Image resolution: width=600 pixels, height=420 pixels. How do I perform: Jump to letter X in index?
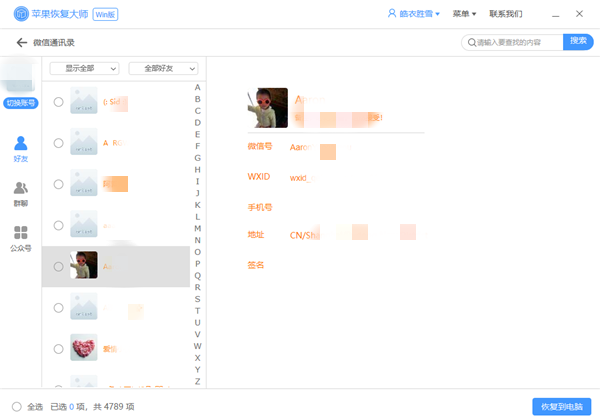pyautogui.click(x=197, y=358)
